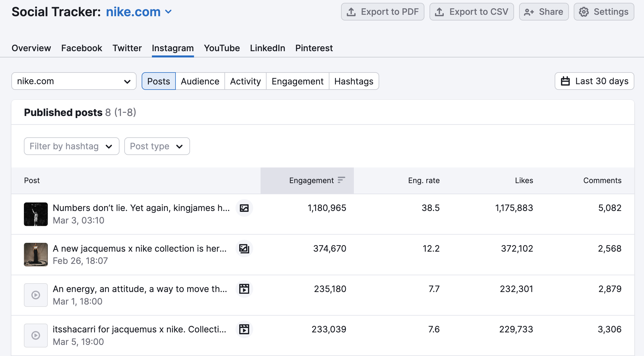The height and width of the screenshot is (356, 644).
Task: Expand the nike.com profile selector
Action: (74, 81)
